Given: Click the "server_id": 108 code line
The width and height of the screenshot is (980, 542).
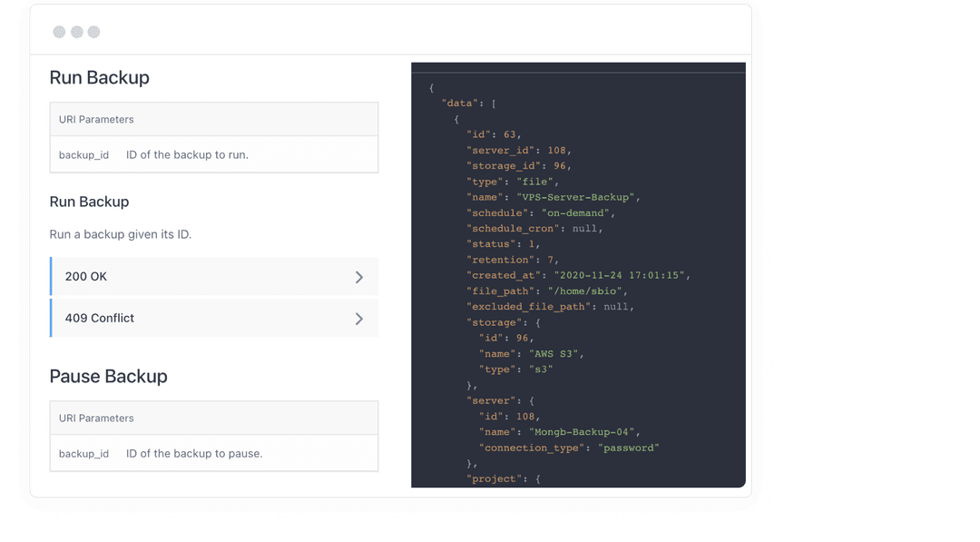Looking at the screenshot, I should coord(519,150).
